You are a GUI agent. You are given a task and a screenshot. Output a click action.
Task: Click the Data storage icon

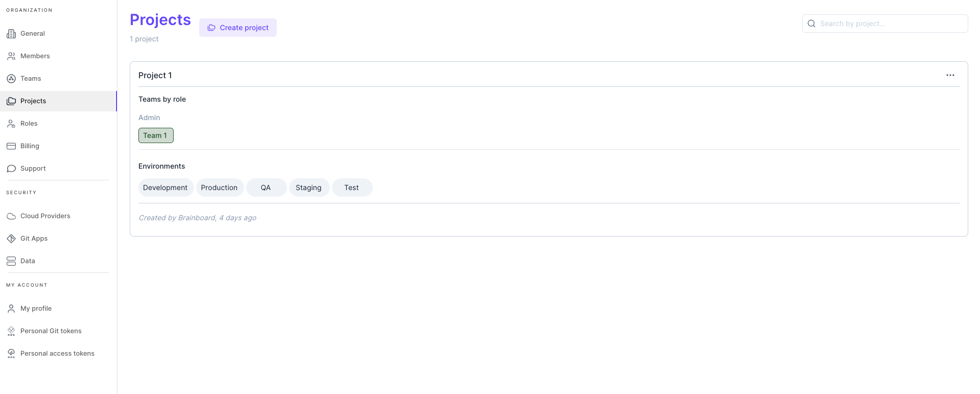11,261
